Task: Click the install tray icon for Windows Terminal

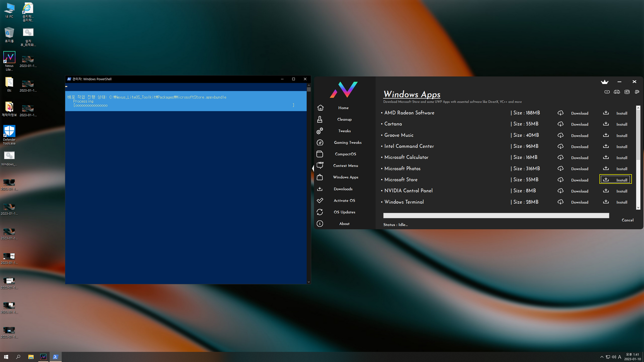Action: tap(606, 202)
